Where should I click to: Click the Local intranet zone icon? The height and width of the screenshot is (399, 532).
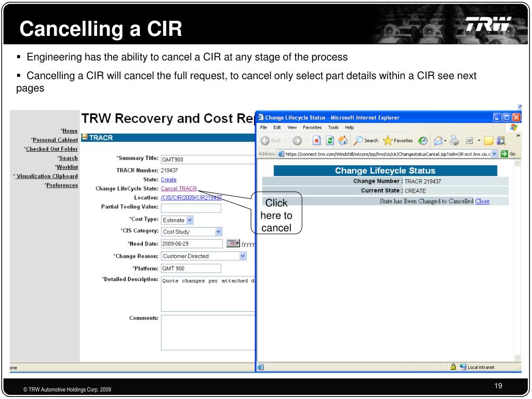coord(463,367)
